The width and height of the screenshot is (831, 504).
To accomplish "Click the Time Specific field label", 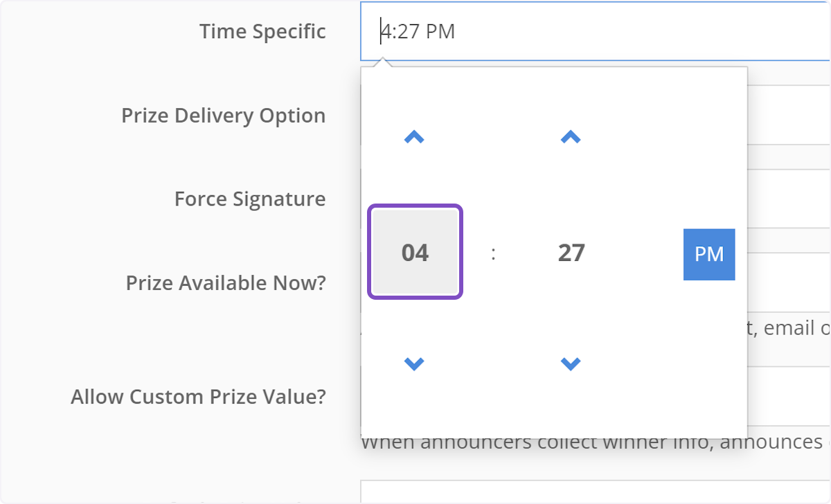I will click(x=262, y=31).
